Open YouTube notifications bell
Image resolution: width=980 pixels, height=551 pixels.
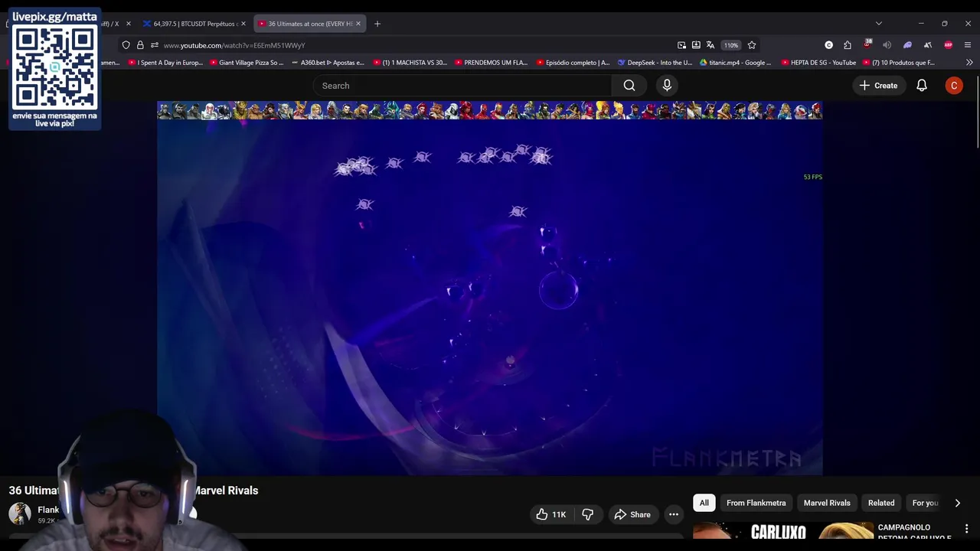click(922, 86)
